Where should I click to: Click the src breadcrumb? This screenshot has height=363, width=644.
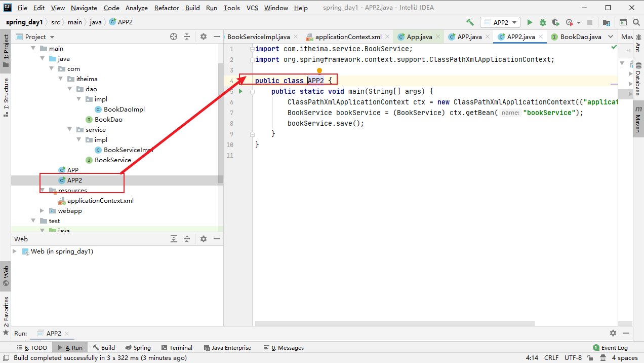[x=55, y=22]
